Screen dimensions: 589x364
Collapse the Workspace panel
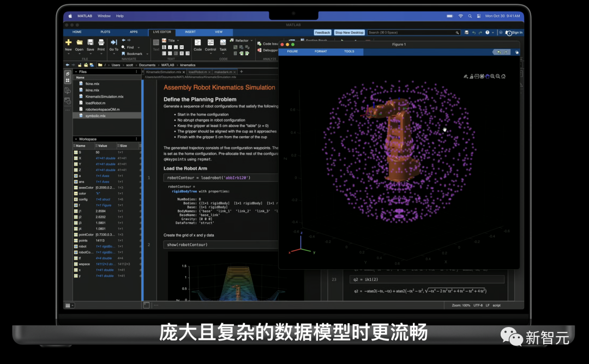pyautogui.click(x=76, y=139)
